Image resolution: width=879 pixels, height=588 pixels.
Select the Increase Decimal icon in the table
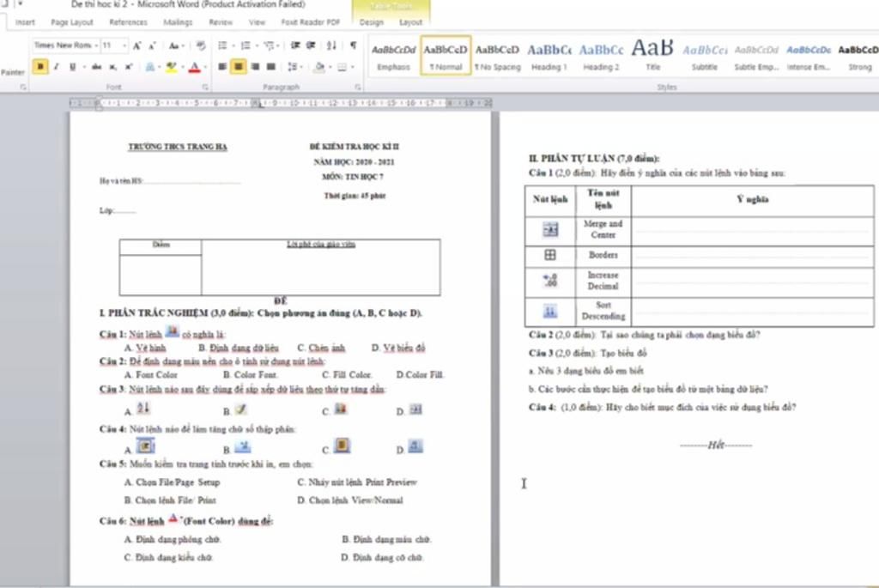coord(550,281)
